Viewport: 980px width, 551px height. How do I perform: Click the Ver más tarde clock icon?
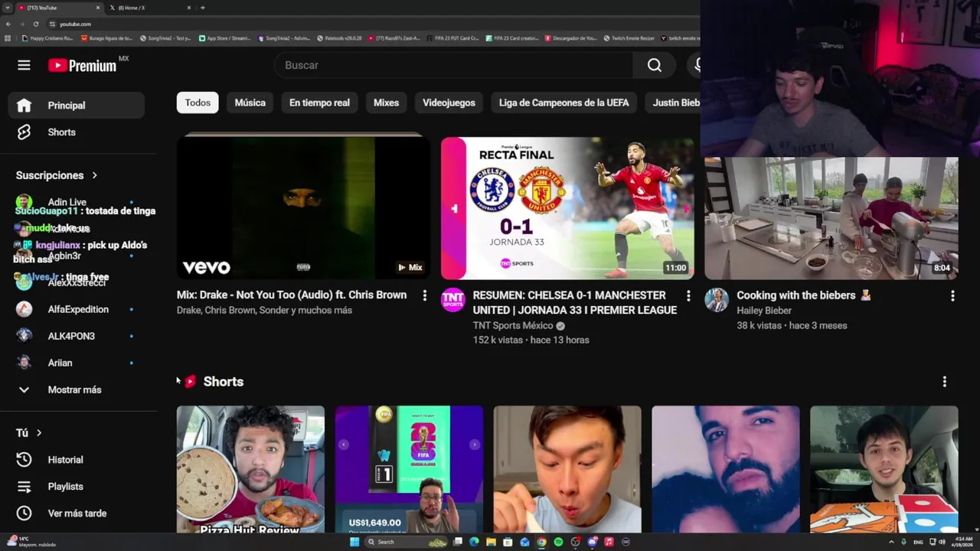24,514
